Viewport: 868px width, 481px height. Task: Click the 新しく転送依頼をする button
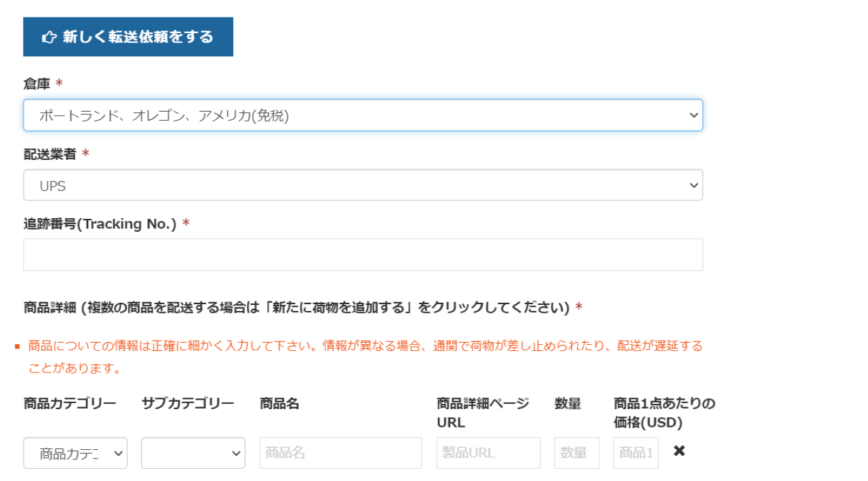128,37
